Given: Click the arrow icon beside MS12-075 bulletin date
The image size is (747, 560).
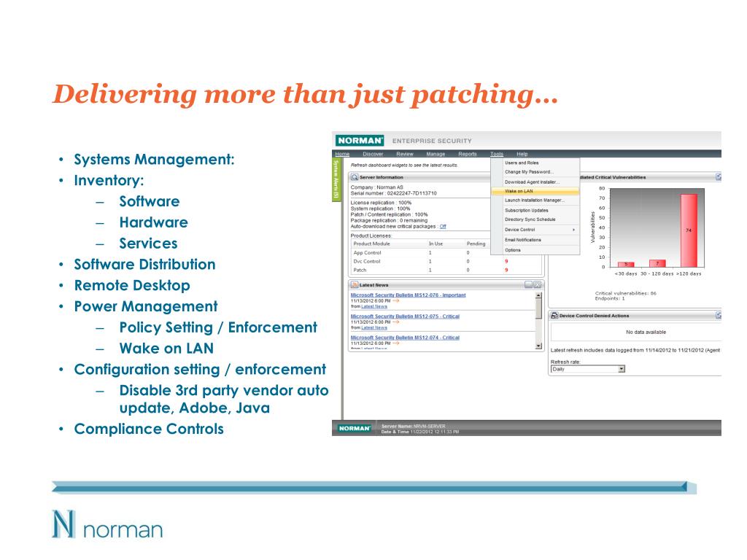Looking at the screenshot, I should (395, 322).
